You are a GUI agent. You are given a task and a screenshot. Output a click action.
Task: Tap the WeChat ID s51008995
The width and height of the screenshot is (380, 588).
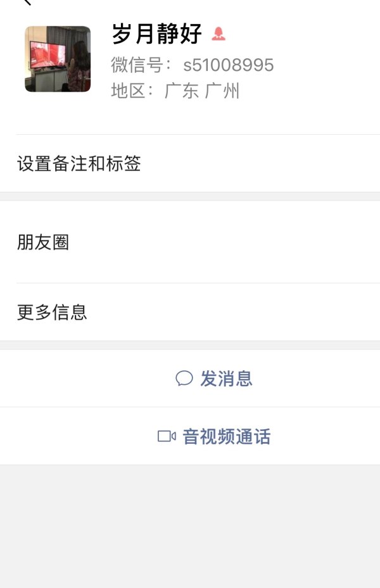point(229,65)
